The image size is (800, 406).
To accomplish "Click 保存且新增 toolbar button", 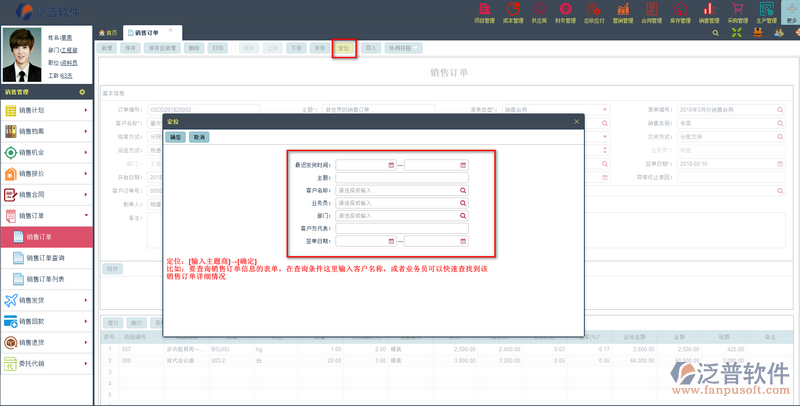I will click(x=162, y=48).
